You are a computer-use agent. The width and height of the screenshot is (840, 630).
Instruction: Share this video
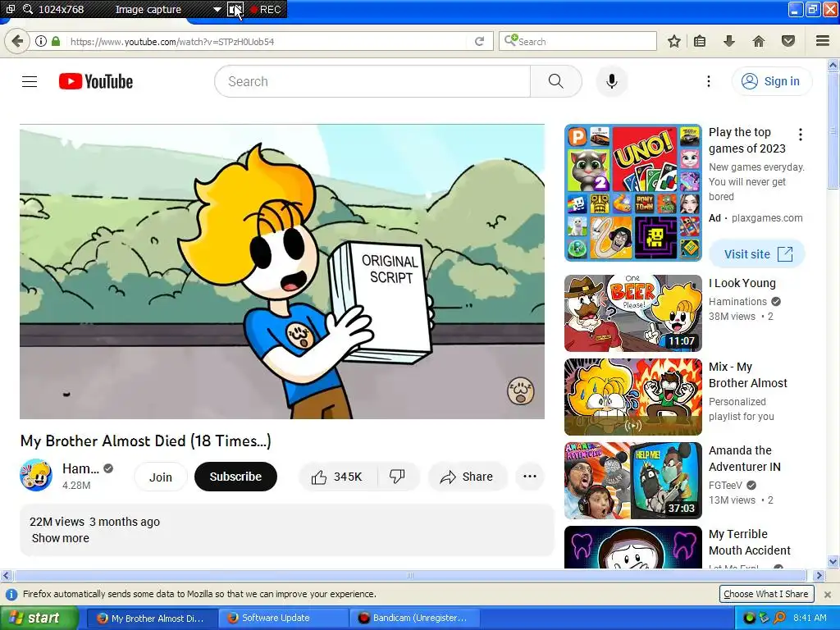[x=467, y=477]
